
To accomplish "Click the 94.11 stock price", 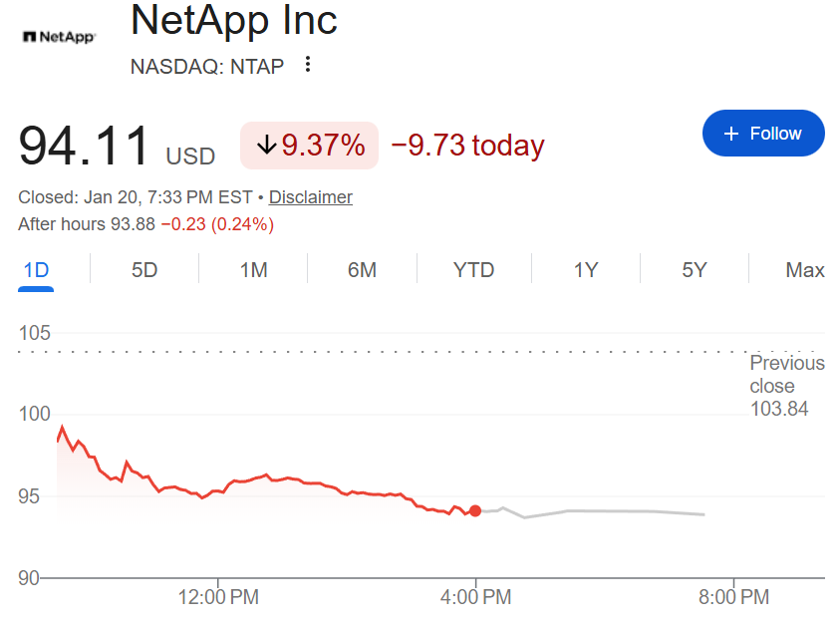I will click(85, 146).
